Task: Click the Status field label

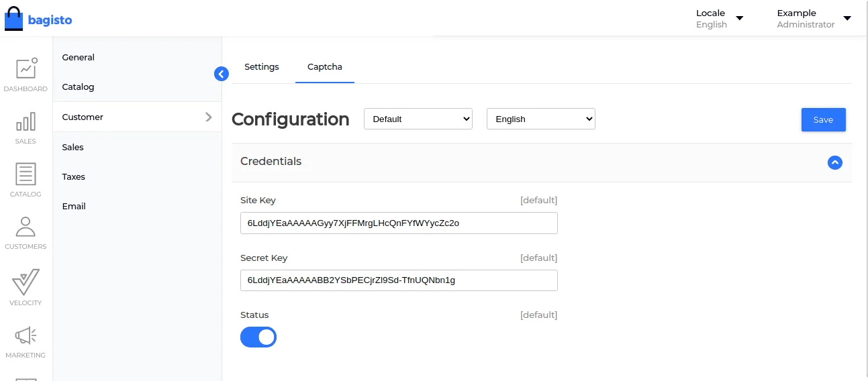Action: (x=254, y=315)
